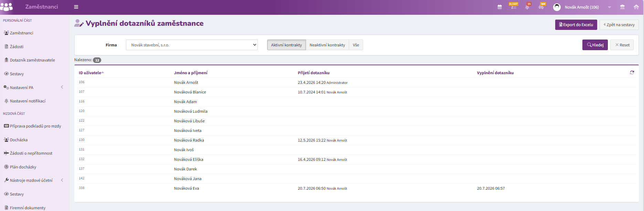Click the Plán docházky clock icon

[6, 167]
